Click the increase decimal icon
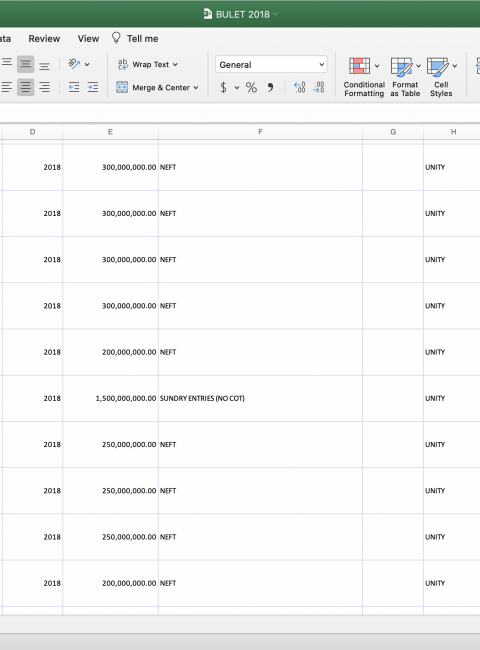The image size is (480, 650). point(299,87)
